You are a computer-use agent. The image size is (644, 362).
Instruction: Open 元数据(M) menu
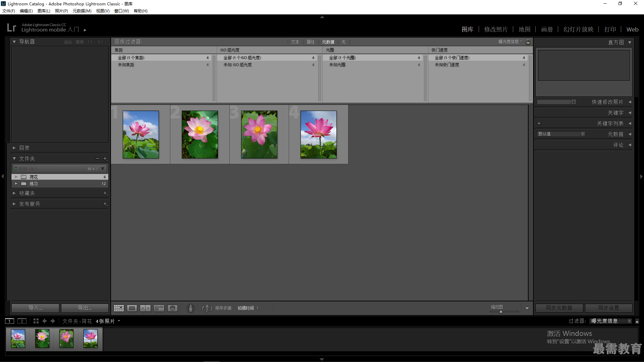click(x=82, y=11)
